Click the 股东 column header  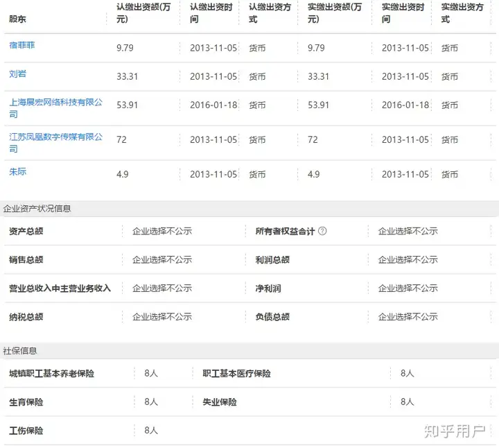point(17,19)
